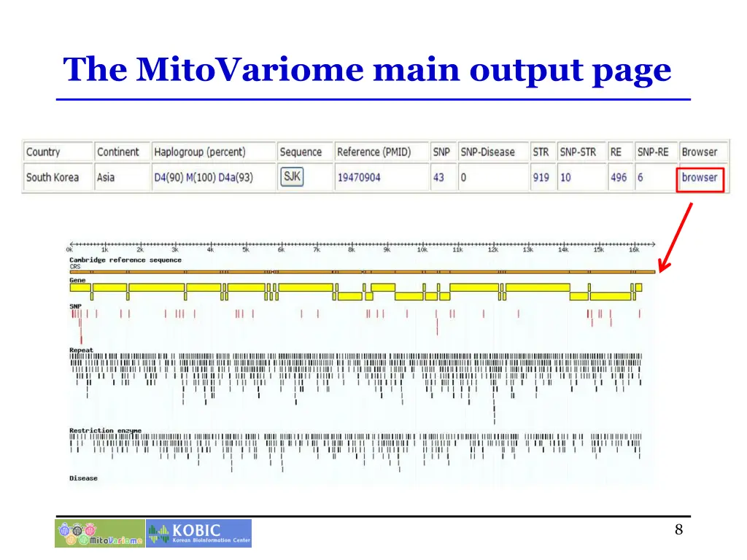Click the MitoVariome logo icon
This screenshot has height=560, width=747.
[x=99, y=533]
